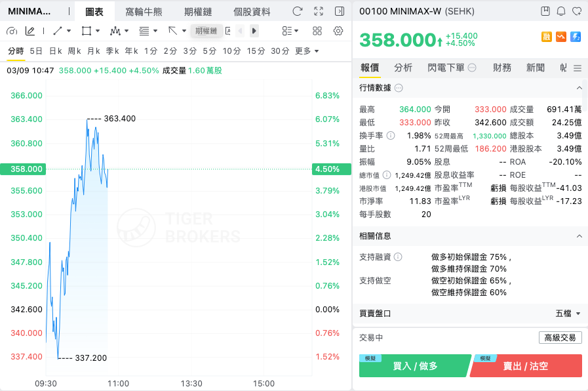Collapse the 相關信息 section

579,236
